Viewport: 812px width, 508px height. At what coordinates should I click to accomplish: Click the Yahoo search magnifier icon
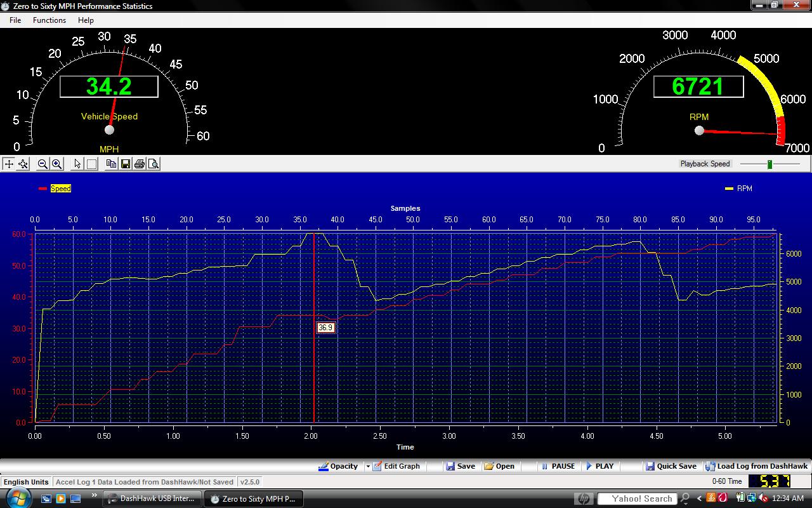[685, 498]
